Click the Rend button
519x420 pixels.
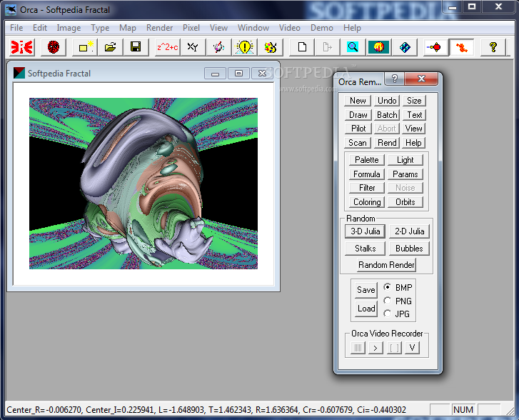(387, 143)
